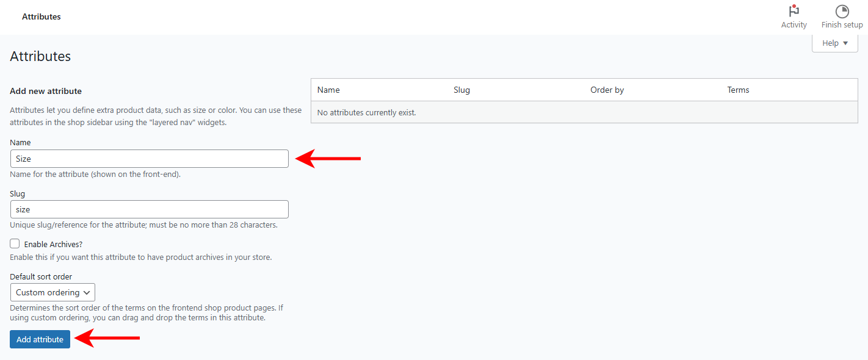Screen dimensions: 868x360
Task: Click the Slug column header
Action: (462, 90)
